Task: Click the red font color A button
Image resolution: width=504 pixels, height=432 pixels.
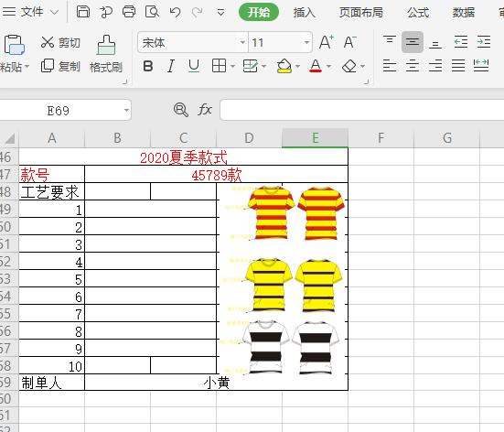Action: tap(316, 66)
